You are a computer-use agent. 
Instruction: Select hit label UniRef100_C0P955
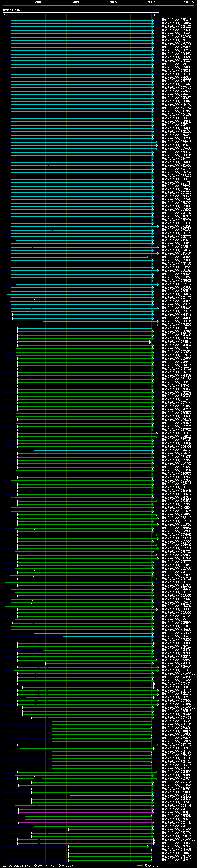[x=177, y=846]
